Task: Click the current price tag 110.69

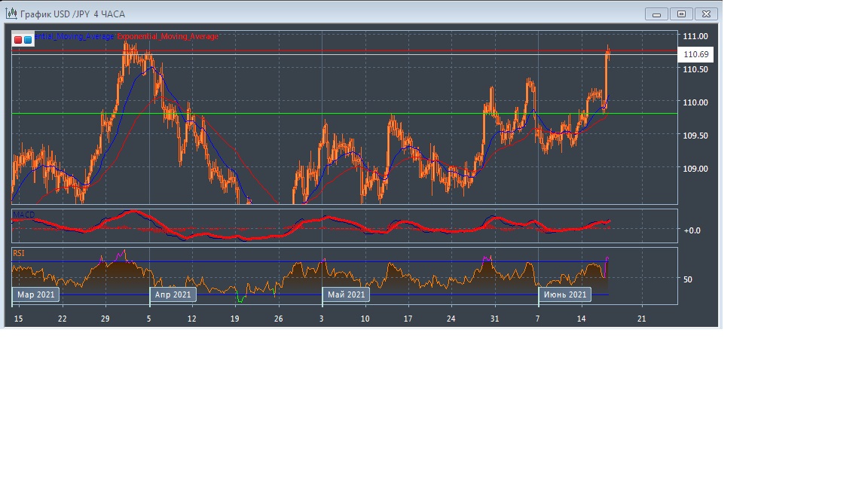Action: pyautogui.click(x=695, y=54)
